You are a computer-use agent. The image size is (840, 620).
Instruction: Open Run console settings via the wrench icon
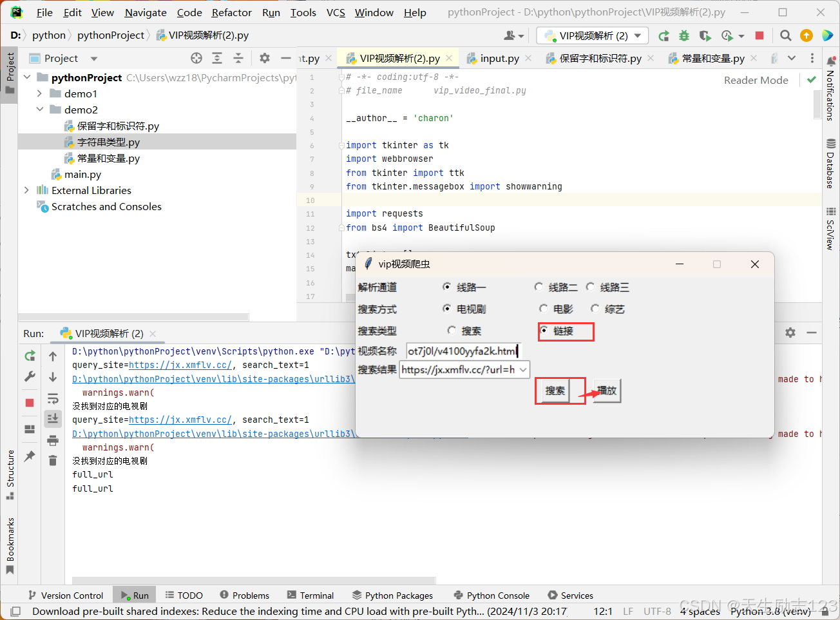click(29, 376)
